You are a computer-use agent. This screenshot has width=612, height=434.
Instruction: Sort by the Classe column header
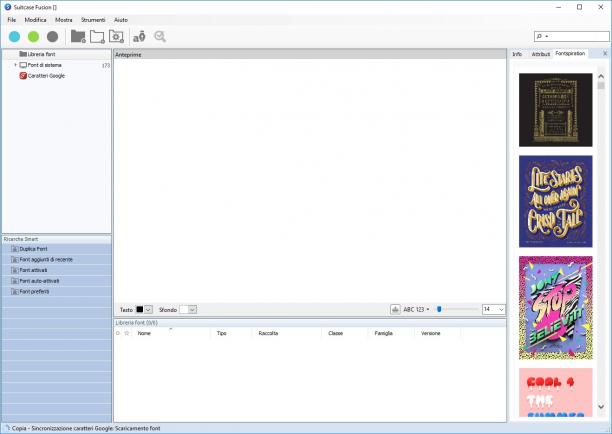pos(345,333)
